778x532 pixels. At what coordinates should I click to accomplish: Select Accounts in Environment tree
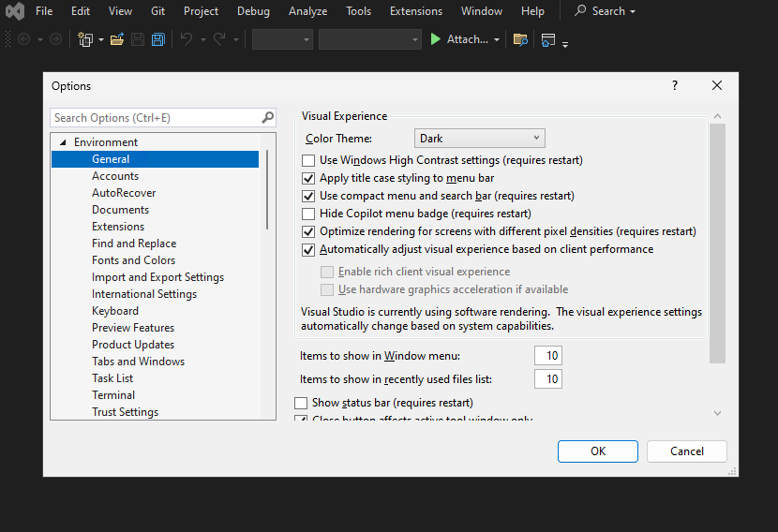pos(115,176)
